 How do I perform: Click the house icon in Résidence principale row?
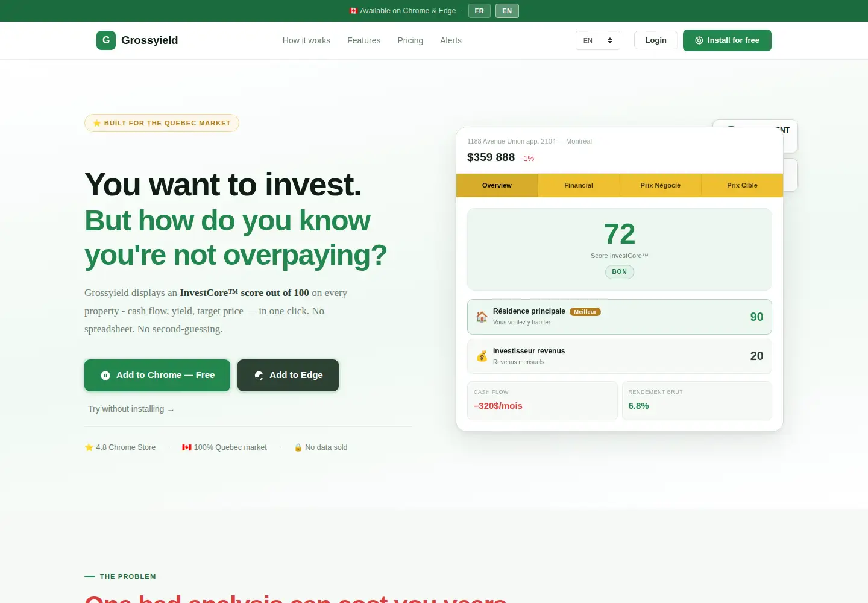[482, 317]
